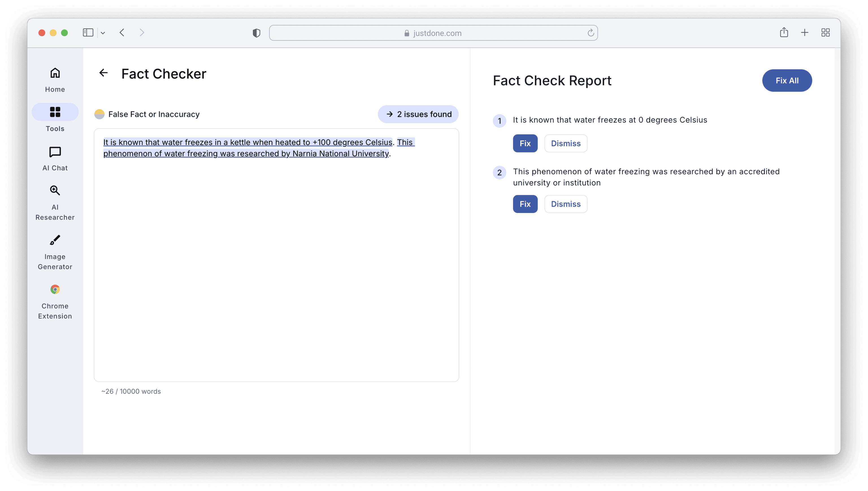Open the AI Chat speech bubble icon
Image resolution: width=868 pixels, height=491 pixels.
coord(55,152)
